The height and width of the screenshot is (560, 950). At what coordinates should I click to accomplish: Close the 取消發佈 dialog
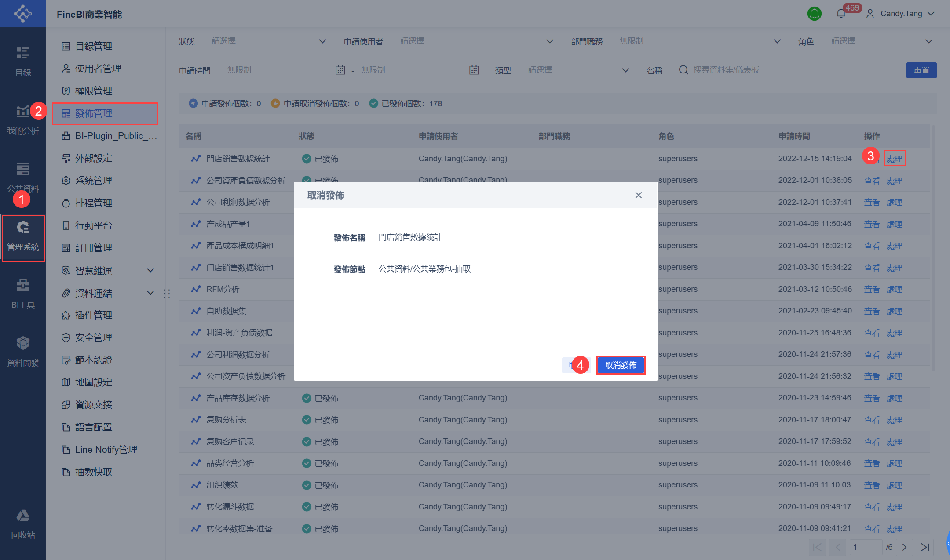638,195
